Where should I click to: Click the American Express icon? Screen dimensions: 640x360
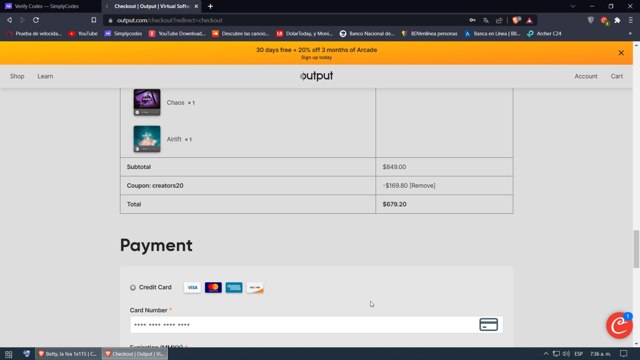(234, 287)
